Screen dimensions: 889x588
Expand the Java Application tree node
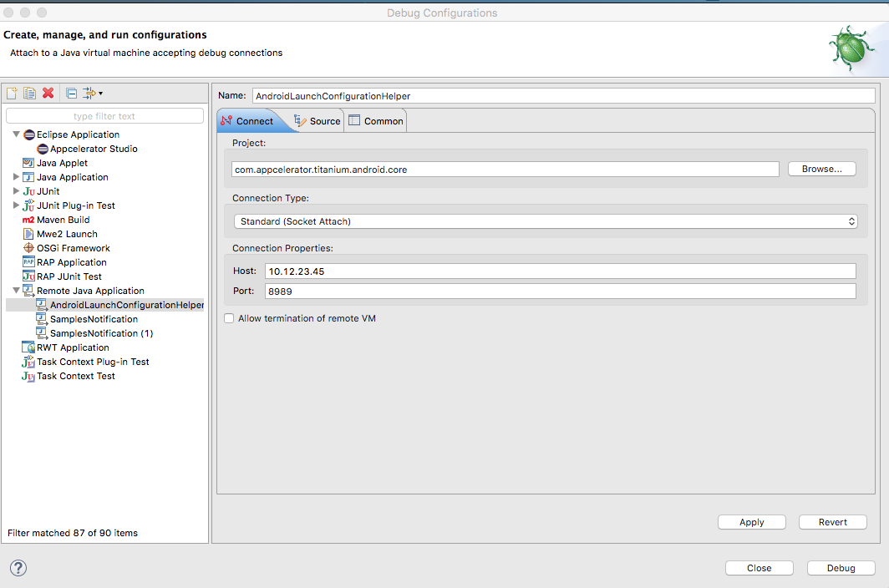pyautogui.click(x=15, y=176)
